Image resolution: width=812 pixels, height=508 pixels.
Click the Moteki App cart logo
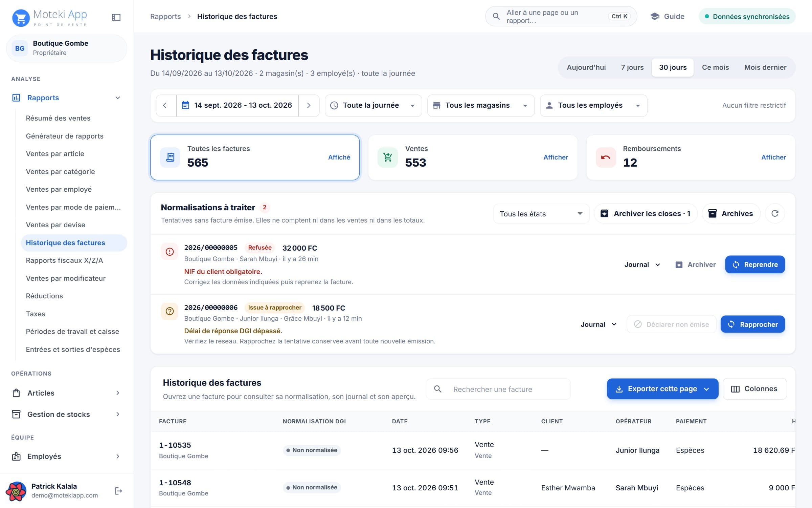tap(21, 18)
